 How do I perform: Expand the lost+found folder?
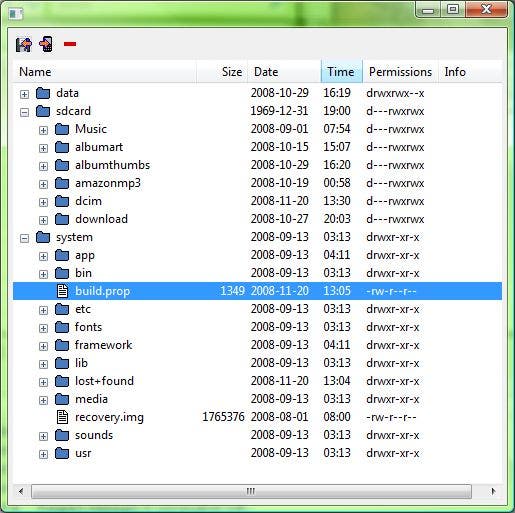click(43, 382)
